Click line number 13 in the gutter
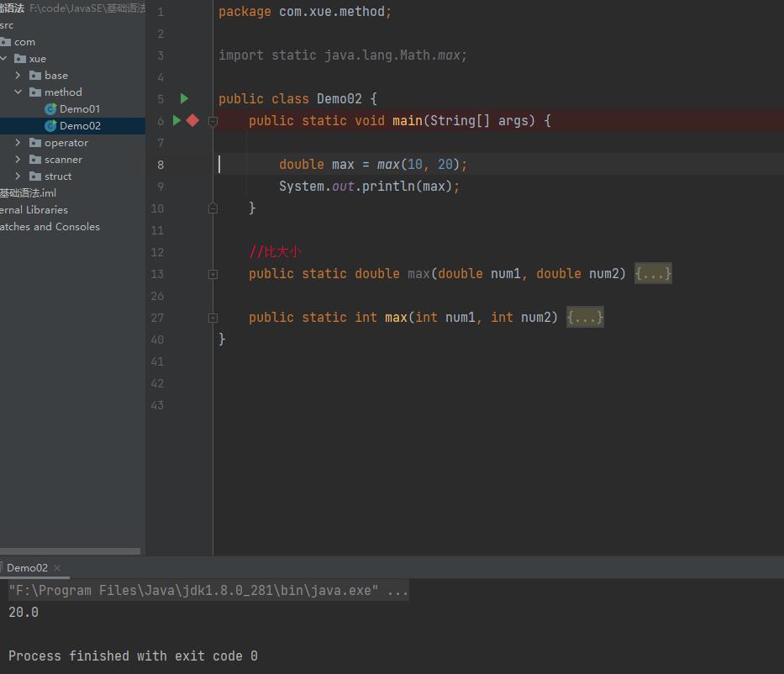Viewport: 784px width, 674px height. point(157,274)
